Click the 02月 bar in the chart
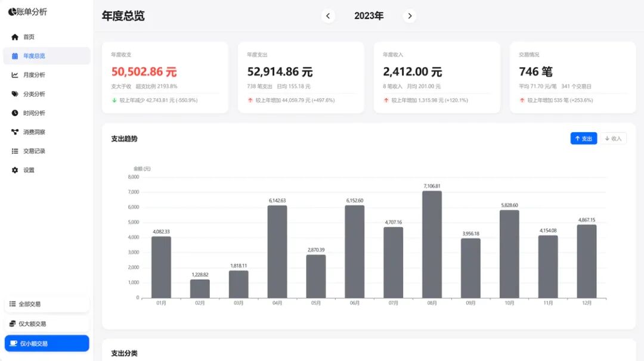Viewport: 644px width, 361px height. tap(200, 289)
